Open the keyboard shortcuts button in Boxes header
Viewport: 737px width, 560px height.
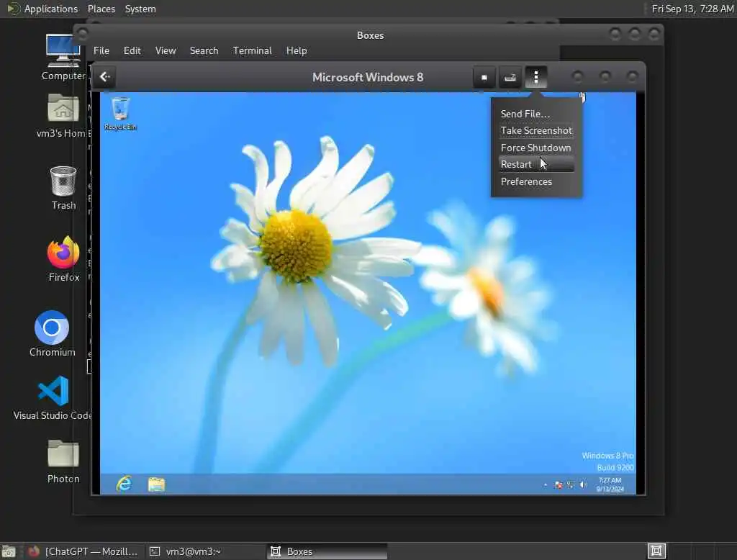(510, 77)
